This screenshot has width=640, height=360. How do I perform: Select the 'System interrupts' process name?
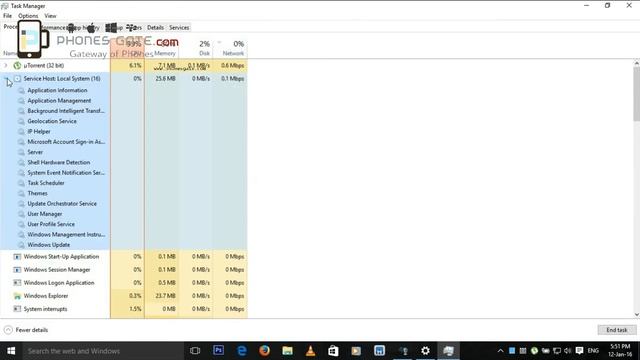[x=45, y=309]
